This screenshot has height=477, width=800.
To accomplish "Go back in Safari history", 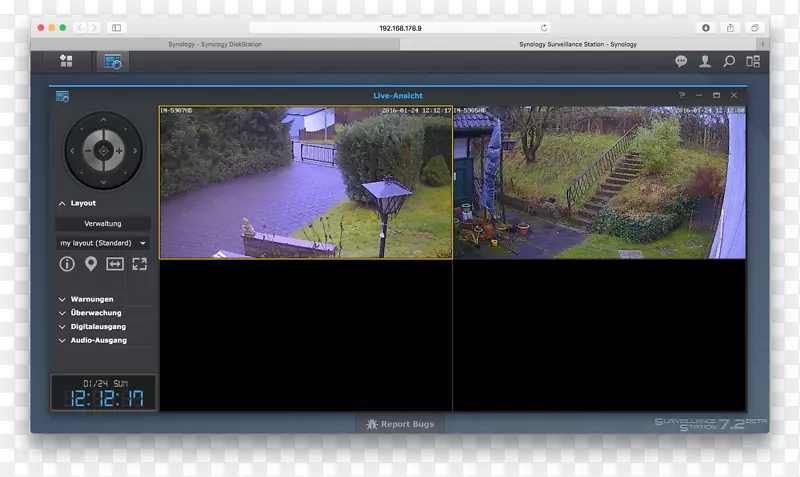I will pos(80,28).
